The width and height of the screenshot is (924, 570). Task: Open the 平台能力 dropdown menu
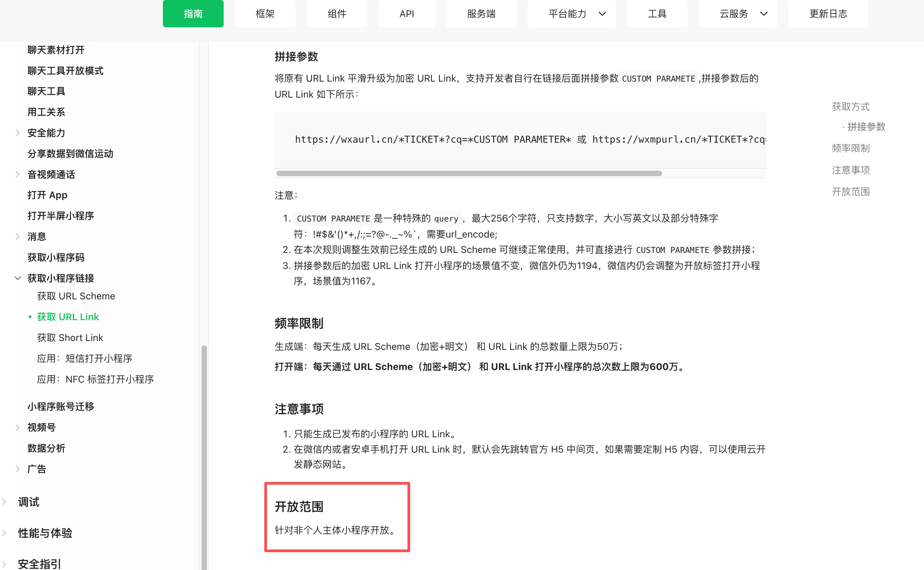pyautogui.click(x=571, y=14)
